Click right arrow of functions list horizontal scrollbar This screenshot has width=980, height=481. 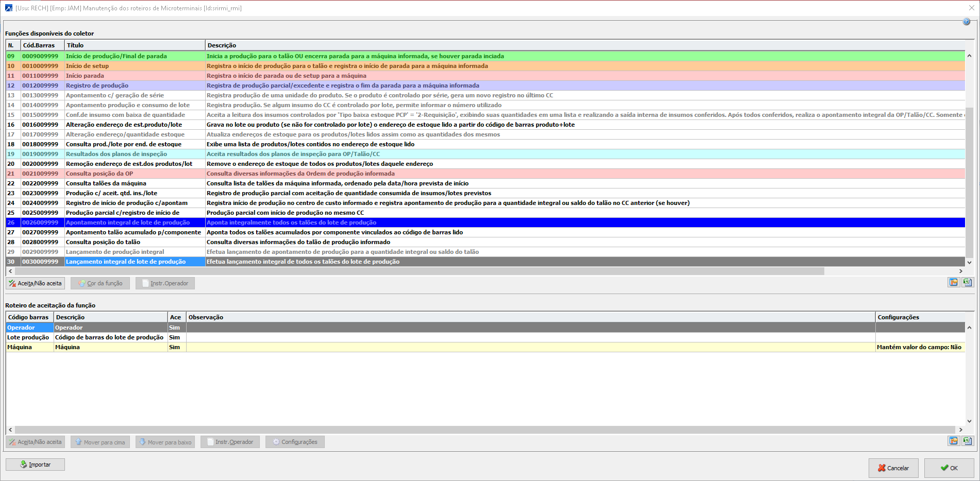[x=960, y=271]
